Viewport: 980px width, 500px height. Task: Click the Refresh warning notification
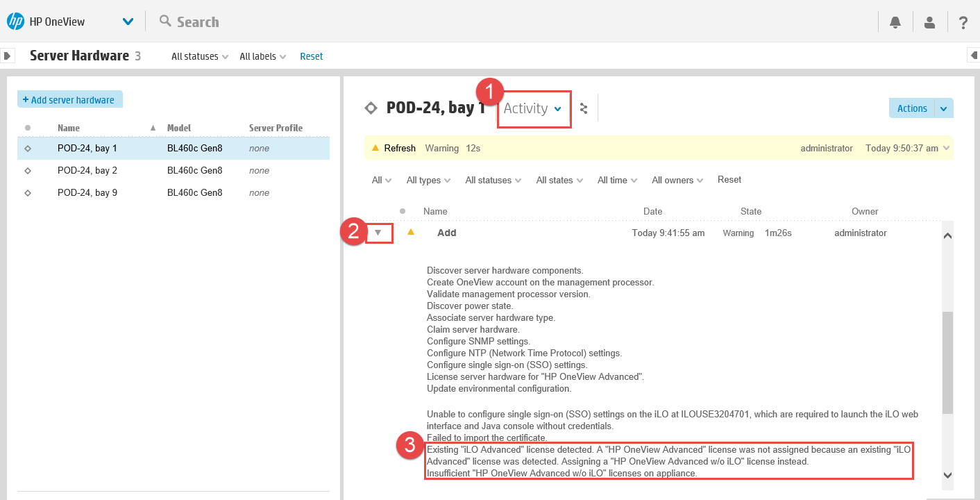click(x=659, y=148)
